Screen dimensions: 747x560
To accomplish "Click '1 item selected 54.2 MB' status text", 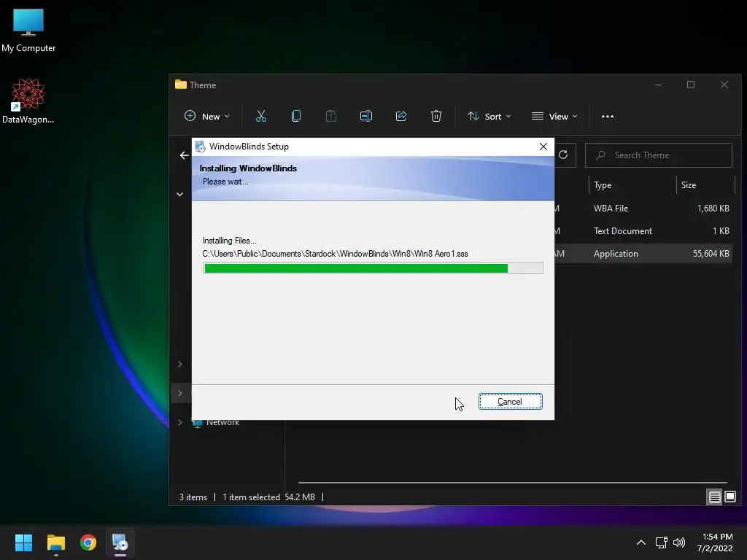I will (268, 497).
